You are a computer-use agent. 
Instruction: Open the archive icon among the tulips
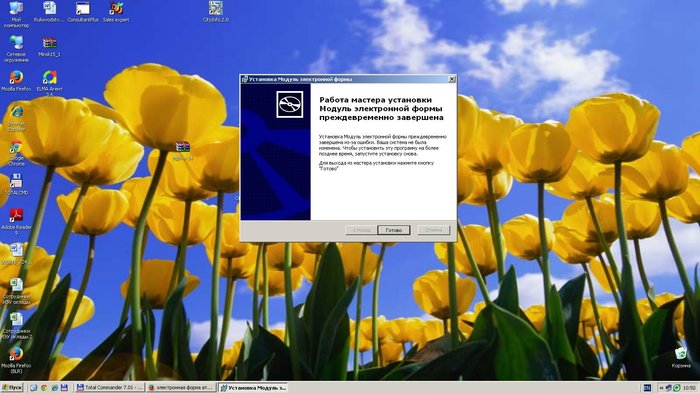(x=183, y=151)
